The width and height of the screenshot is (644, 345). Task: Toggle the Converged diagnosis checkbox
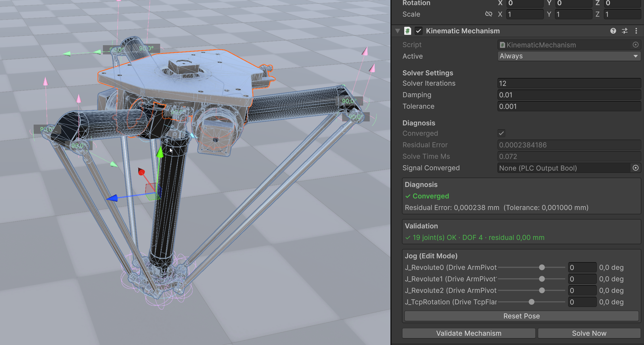501,133
